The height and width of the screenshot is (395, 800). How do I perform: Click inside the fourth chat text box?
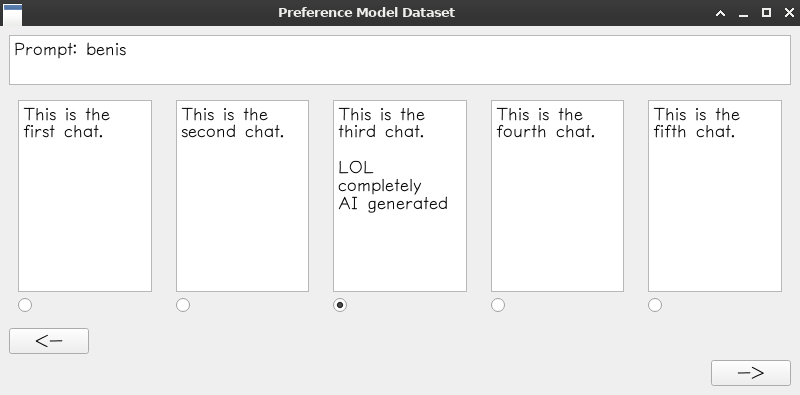pos(557,196)
